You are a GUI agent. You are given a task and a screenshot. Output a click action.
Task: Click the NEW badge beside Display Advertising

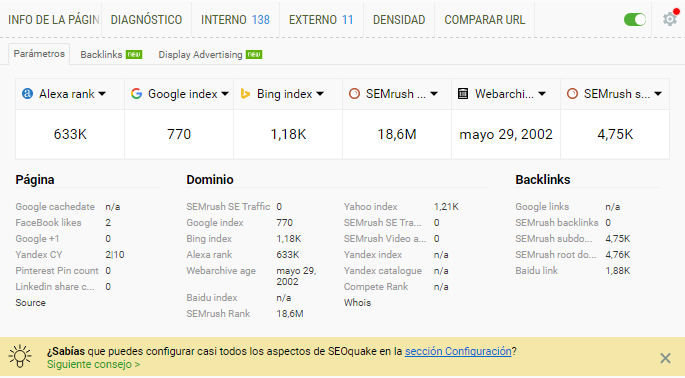(x=254, y=55)
